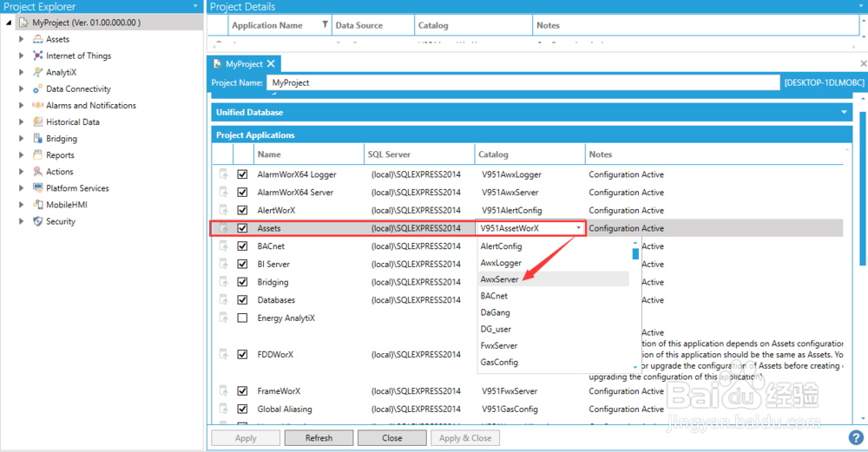This screenshot has width=868, height=452.
Task: Click the Historical Data icon
Action: pyautogui.click(x=37, y=121)
